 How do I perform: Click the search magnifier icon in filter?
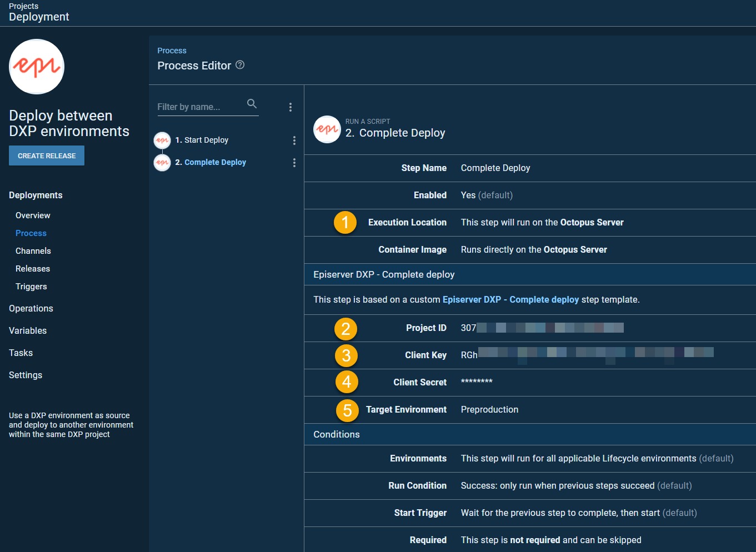click(252, 104)
